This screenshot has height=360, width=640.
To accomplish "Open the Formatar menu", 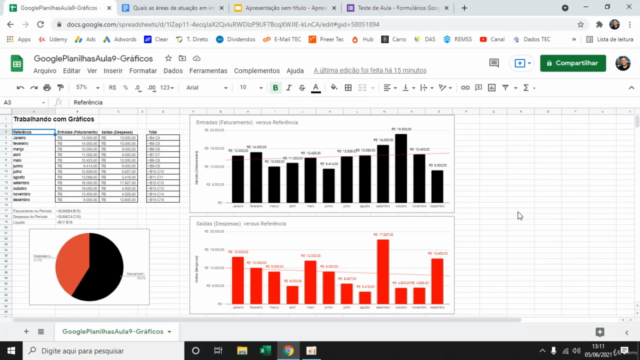I will (x=143, y=71).
